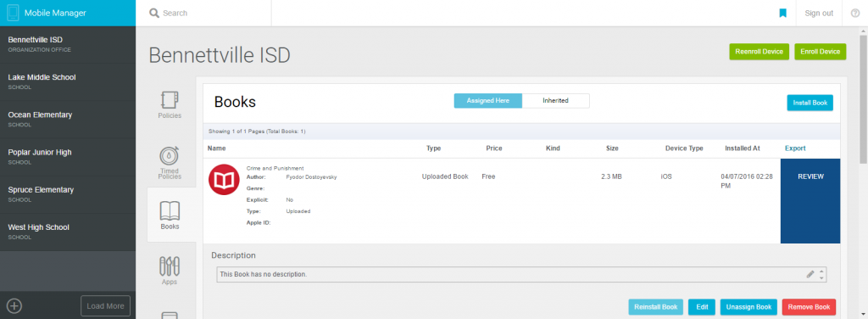868x319 pixels.
Task: Click the Type column header
Action: pos(433,148)
